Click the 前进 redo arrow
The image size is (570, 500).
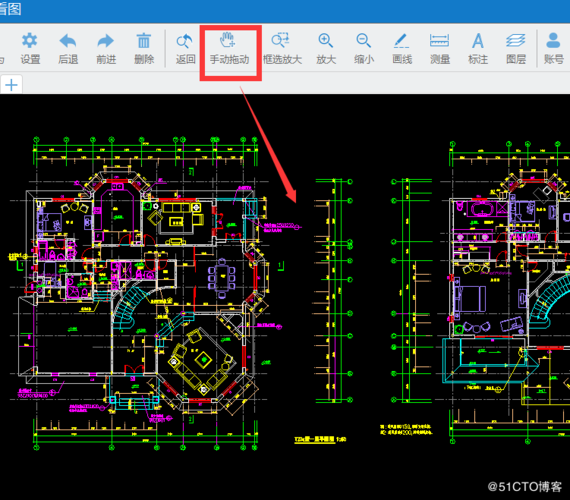pyautogui.click(x=106, y=48)
